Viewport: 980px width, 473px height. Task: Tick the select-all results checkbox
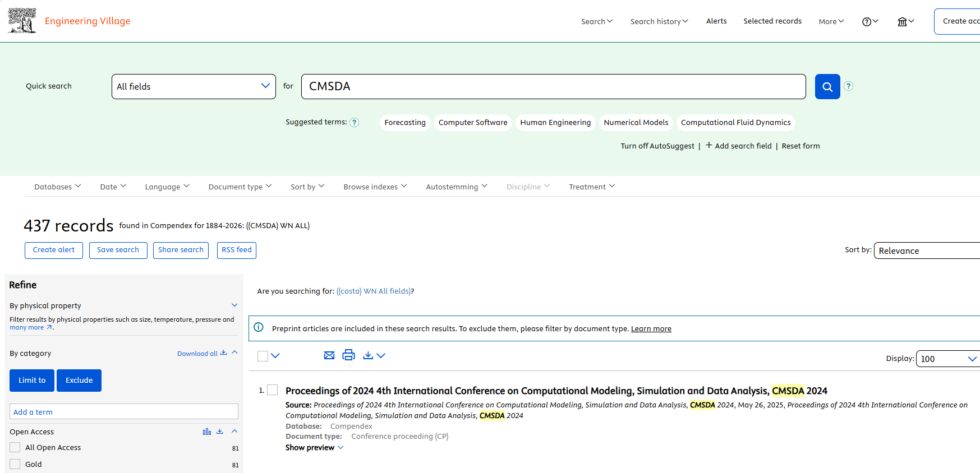pos(263,356)
